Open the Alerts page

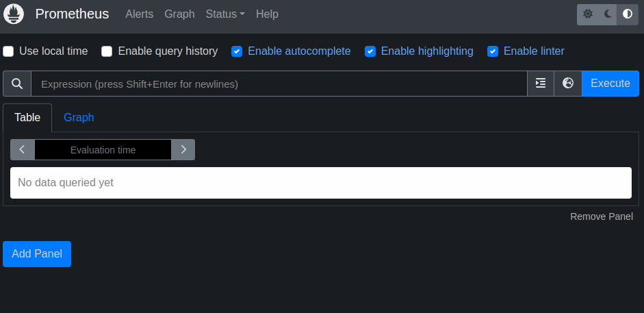tap(140, 14)
